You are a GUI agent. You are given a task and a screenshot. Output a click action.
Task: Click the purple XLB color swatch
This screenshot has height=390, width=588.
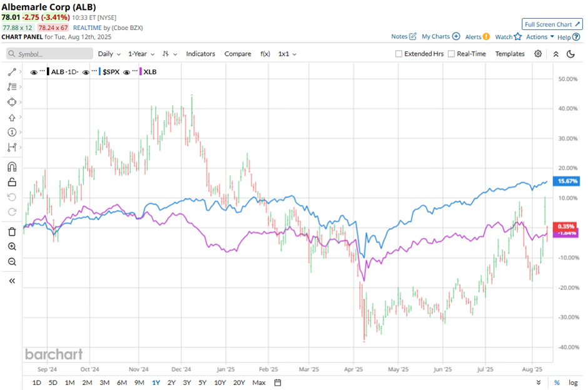point(140,72)
